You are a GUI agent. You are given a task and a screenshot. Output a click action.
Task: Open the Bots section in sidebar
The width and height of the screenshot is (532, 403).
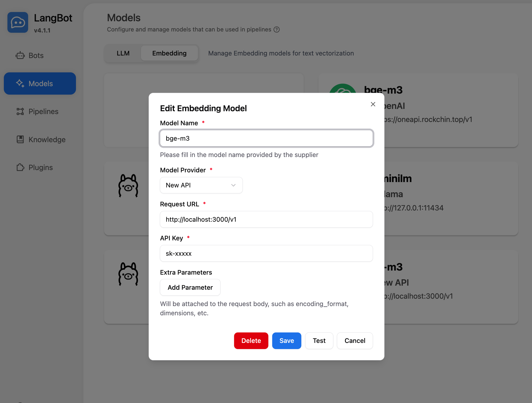(36, 55)
